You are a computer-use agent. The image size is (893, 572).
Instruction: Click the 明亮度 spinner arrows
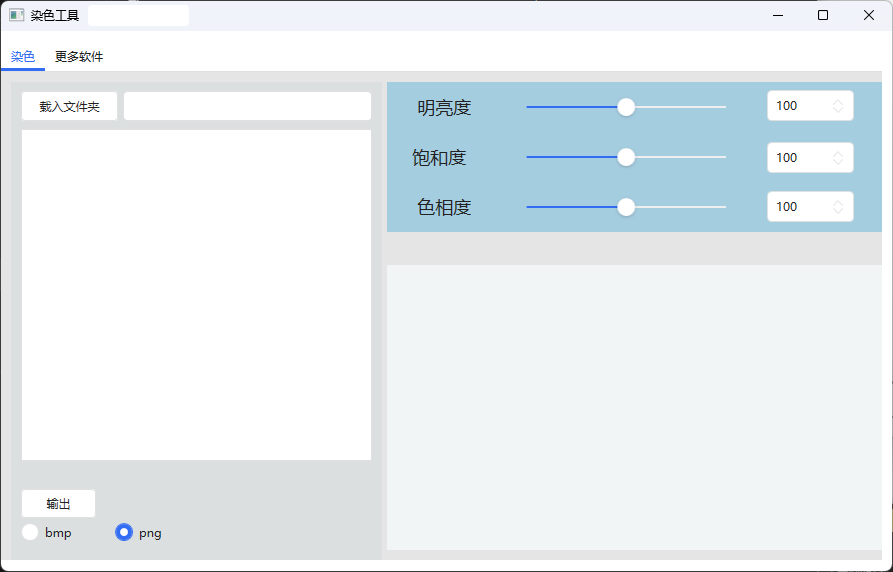click(838, 105)
